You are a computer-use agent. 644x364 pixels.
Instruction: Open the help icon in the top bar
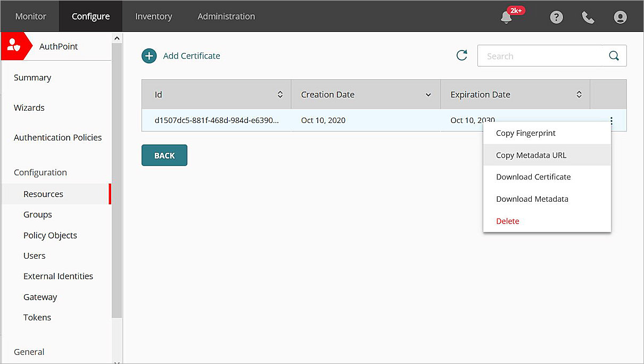556,17
